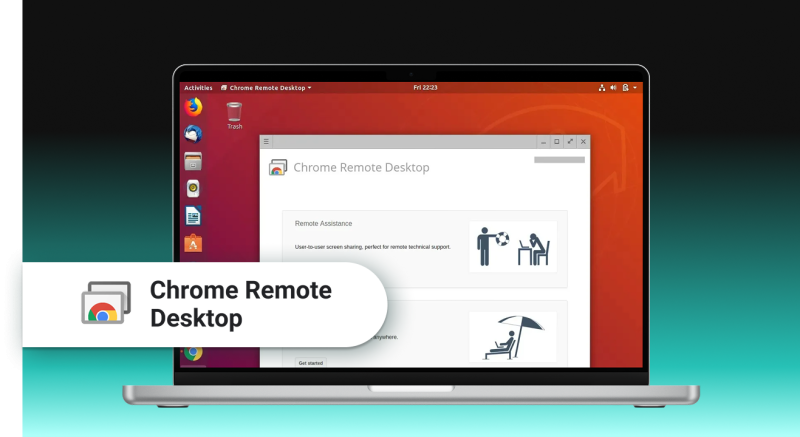
Task: Click the User-to-user screen sharing description
Action: click(x=372, y=247)
